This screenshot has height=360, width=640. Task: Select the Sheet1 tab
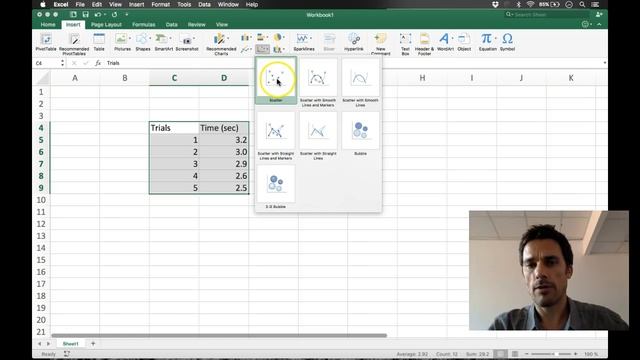pyautogui.click(x=70, y=344)
